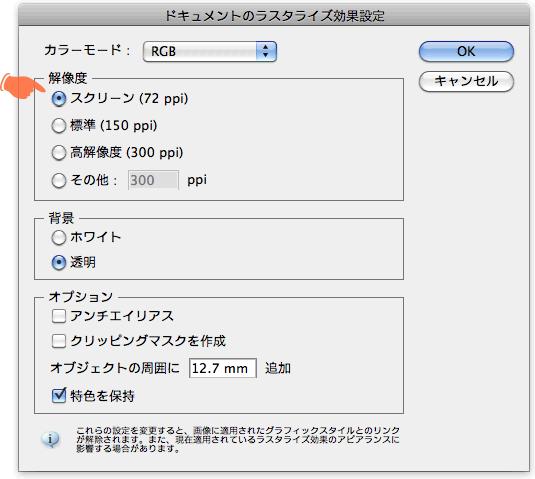Uncheck 特色を保持 checkbox
The image size is (535, 479).
pos(59,395)
